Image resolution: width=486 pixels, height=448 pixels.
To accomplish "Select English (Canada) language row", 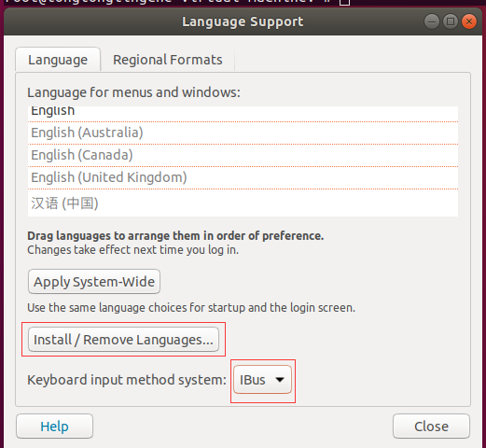I will (x=243, y=155).
